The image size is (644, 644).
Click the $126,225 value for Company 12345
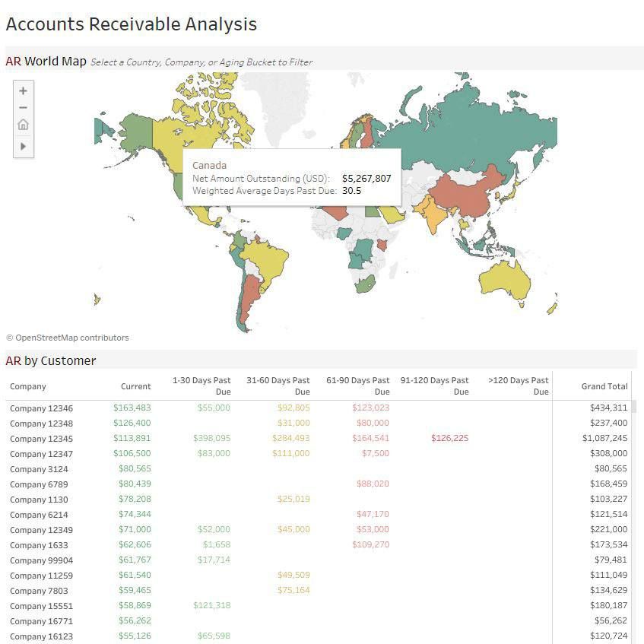[449, 439]
